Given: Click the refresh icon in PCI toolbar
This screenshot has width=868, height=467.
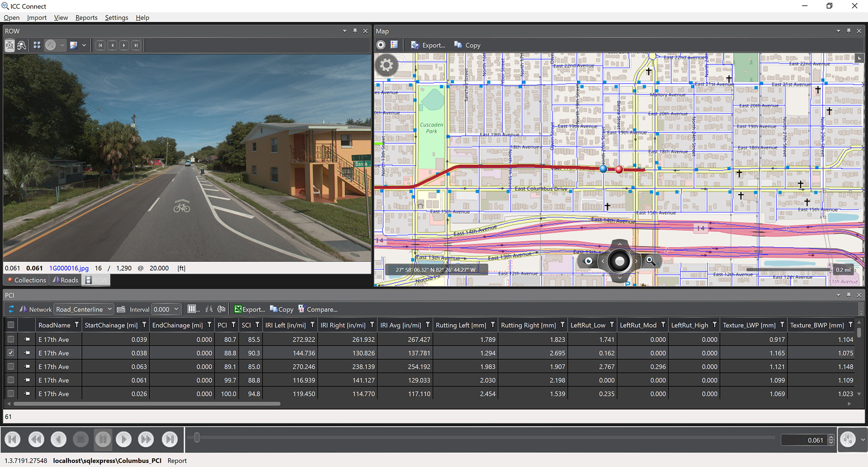Looking at the screenshot, I should [11, 310].
